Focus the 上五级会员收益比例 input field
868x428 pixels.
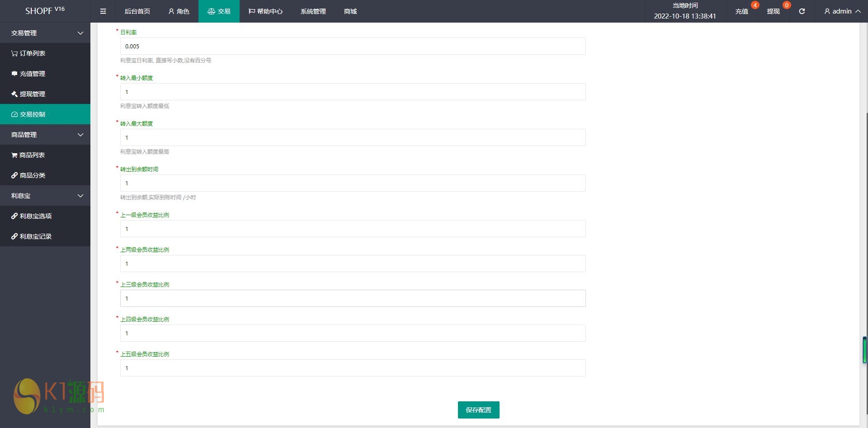coord(353,368)
